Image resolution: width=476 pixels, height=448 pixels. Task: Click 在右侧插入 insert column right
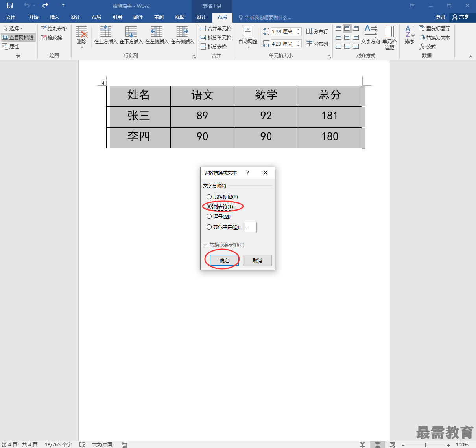tap(182, 35)
